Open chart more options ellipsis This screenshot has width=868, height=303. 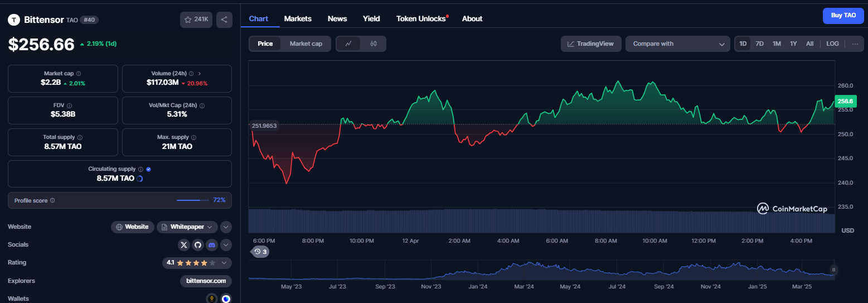click(855, 44)
